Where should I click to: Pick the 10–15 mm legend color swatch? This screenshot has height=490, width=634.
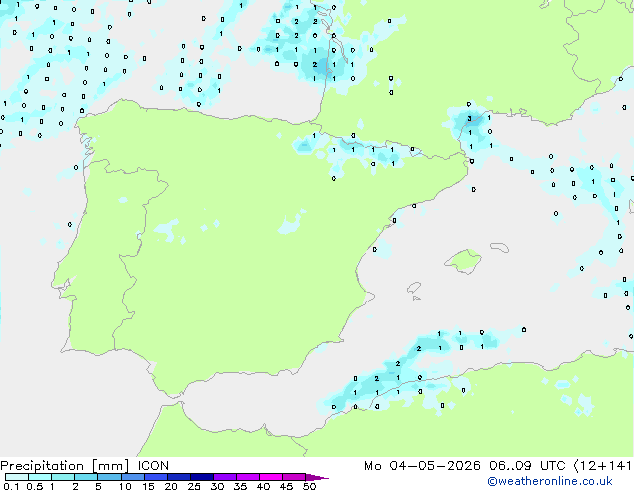(x=133, y=477)
